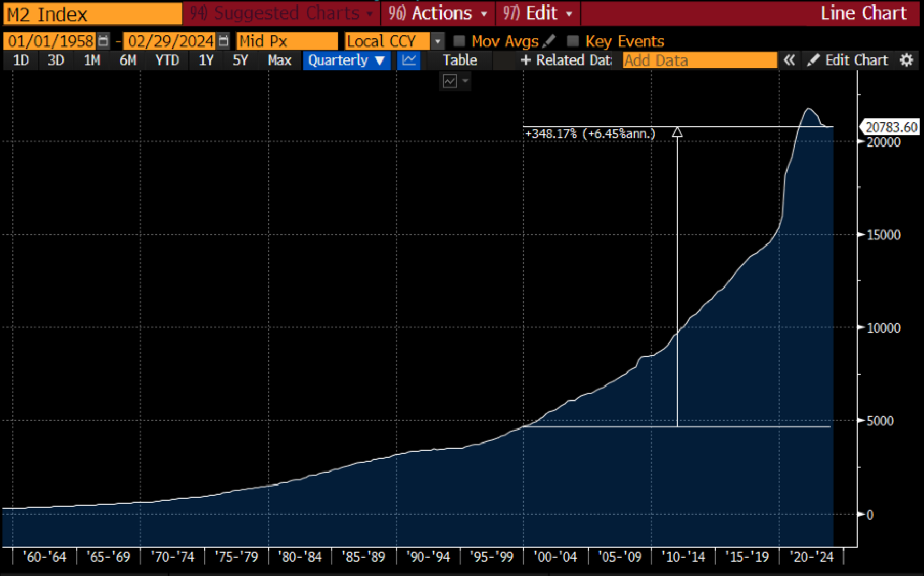Select the 6M time range tab
The image size is (924, 576).
click(128, 61)
